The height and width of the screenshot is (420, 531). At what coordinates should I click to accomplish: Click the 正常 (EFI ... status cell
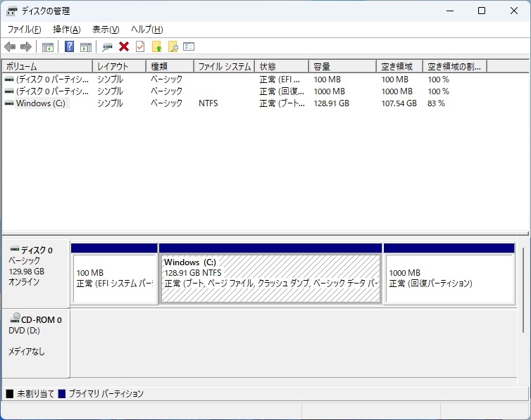point(280,79)
